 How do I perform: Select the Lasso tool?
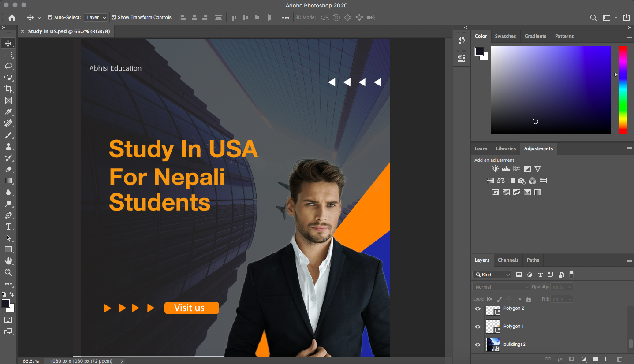(8, 66)
